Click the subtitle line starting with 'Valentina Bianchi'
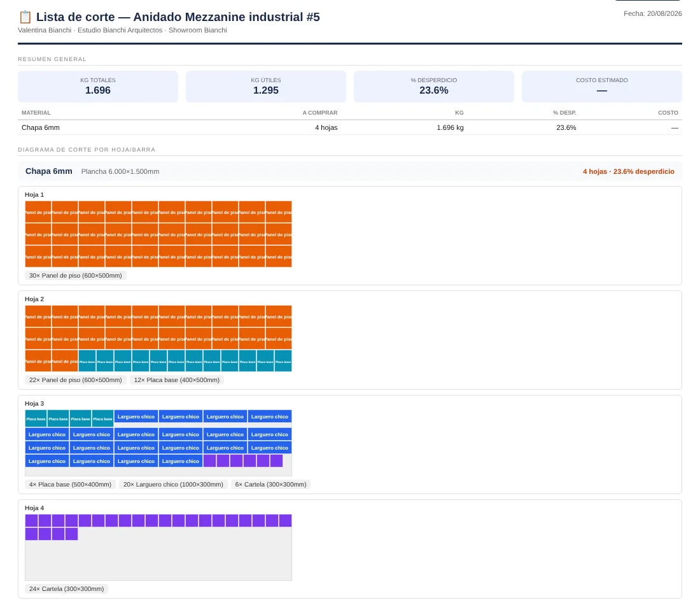Screen dimensions: 700x605 [122, 30]
